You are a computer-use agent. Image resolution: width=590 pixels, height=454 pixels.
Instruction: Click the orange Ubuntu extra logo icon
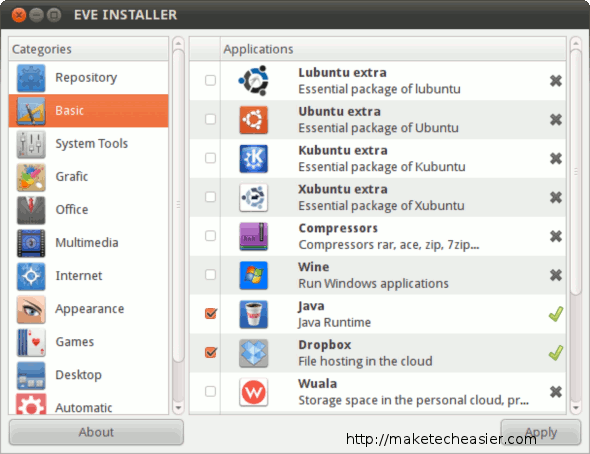pos(253,120)
